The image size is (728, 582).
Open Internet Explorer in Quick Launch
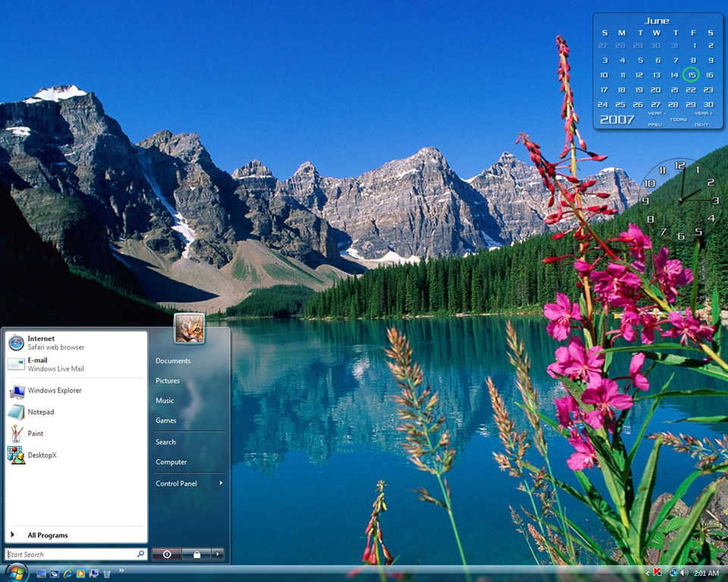click(67, 574)
